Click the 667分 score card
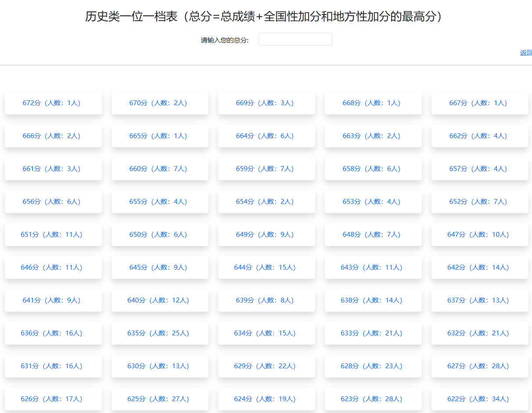The width and height of the screenshot is (532, 413). [480, 103]
